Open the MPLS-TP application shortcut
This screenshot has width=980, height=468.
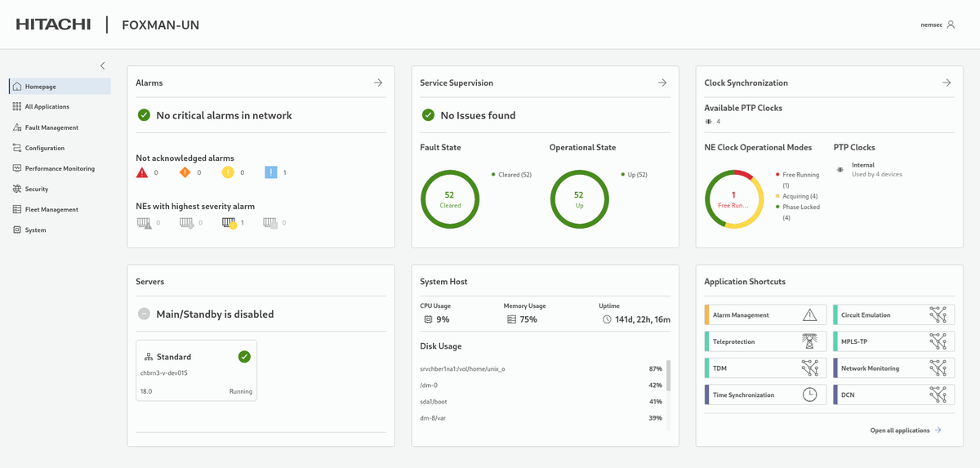tap(893, 341)
